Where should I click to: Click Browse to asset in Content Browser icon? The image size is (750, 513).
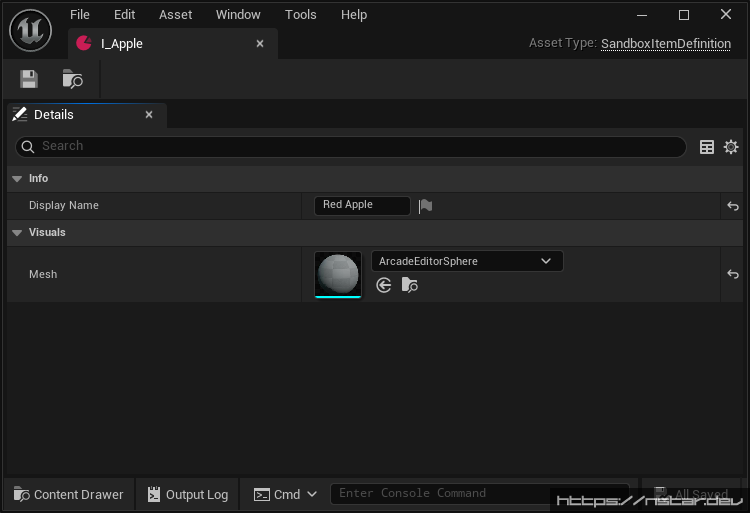72,79
